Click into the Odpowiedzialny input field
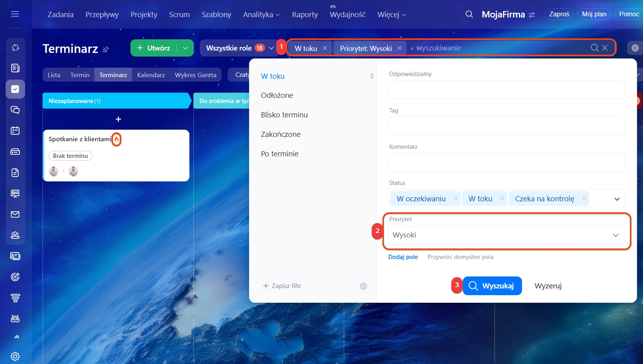The width and height of the screenshot is (643, 364). coord(506,90)
